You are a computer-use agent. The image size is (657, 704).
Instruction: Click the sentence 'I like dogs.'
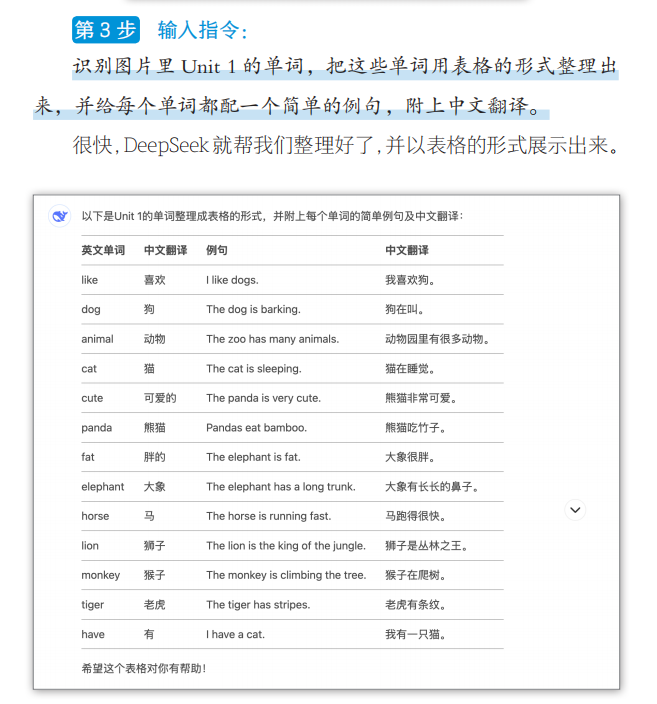tap(232, 280)
